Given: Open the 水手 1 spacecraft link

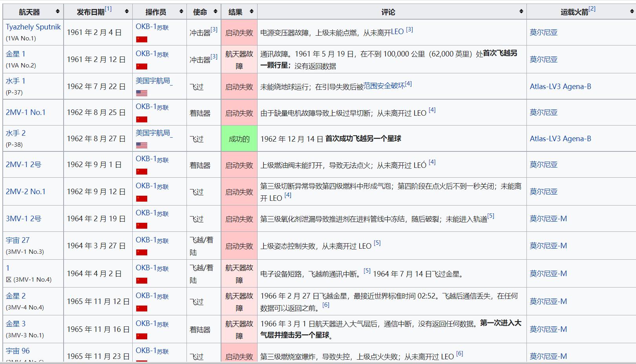Looking at the screenshot, I should pyautogui.click(x=15, y=81).
